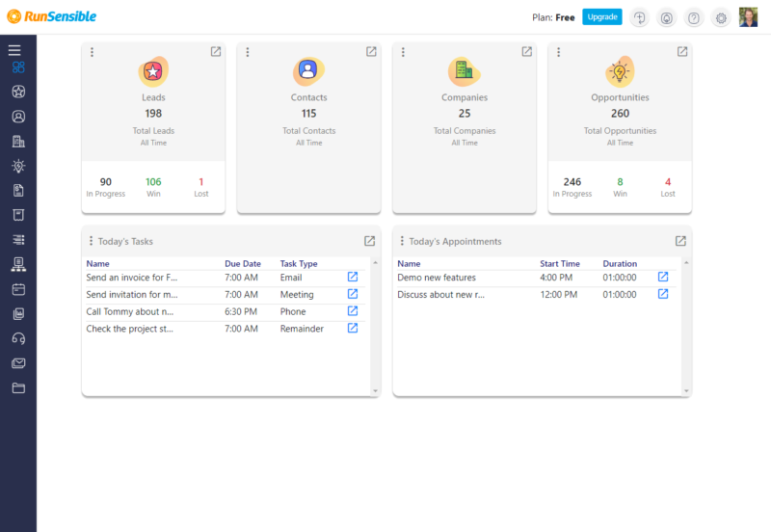
Task: Sort appointments by Start Time column header
Action: tap(560, 263)
